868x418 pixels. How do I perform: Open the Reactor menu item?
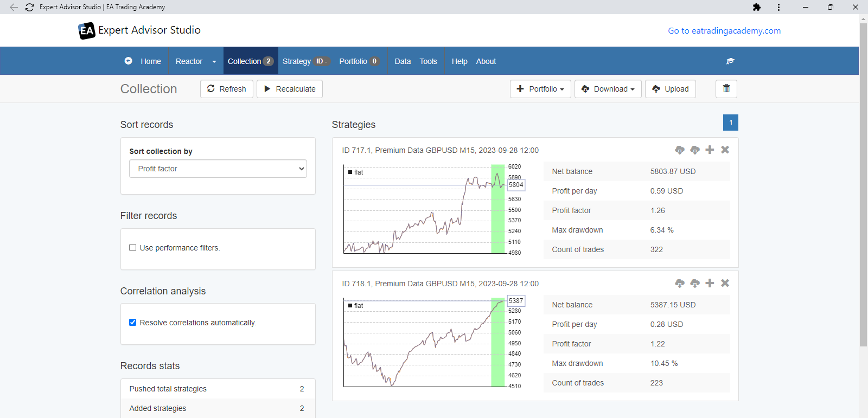click(x=189, y=61)
